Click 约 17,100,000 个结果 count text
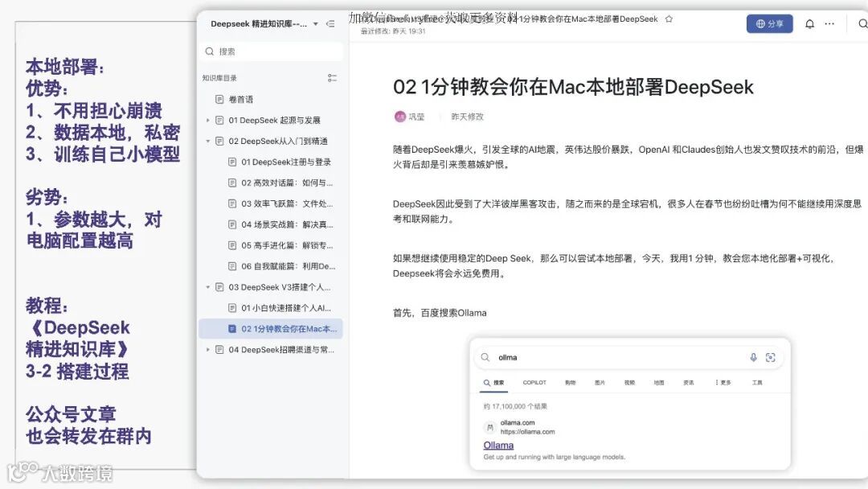The image size is (868, 489). (x=515, y=406)
